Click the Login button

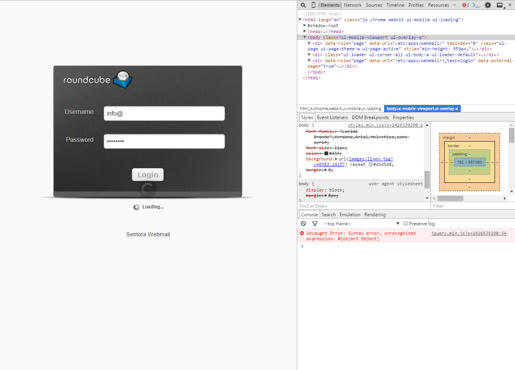click(x=148, y=175)
